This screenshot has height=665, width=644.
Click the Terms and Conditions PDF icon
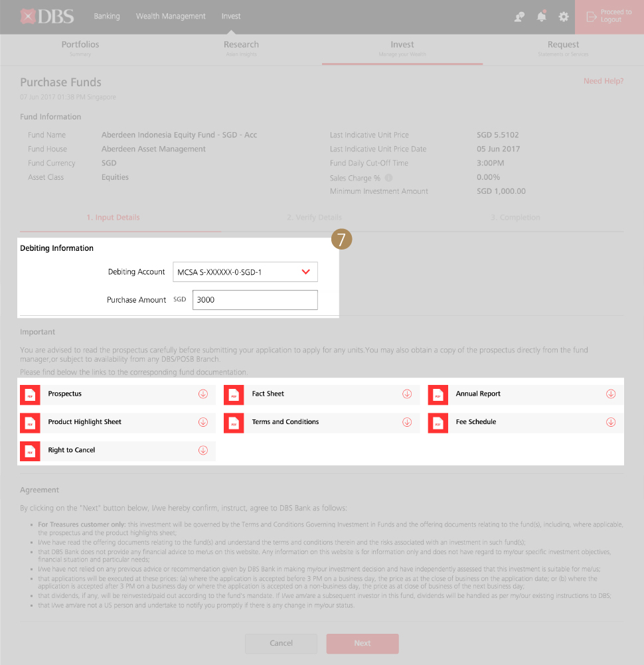[x=234, y=423]
